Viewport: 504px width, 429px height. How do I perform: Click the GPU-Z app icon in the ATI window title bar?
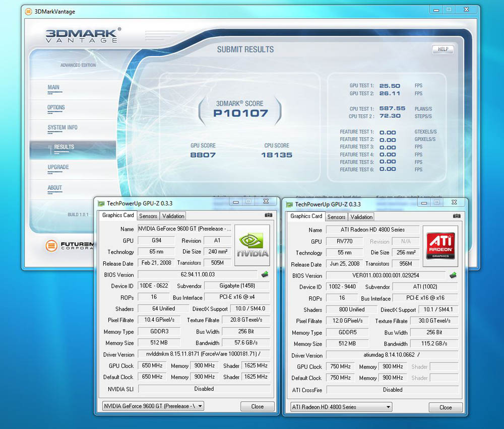(289, 204)
